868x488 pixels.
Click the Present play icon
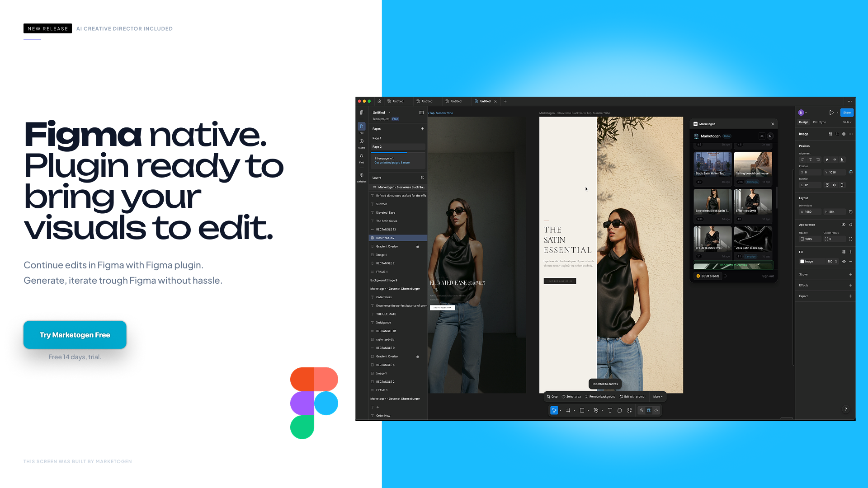pyautogui.click(x=831, y=113)
